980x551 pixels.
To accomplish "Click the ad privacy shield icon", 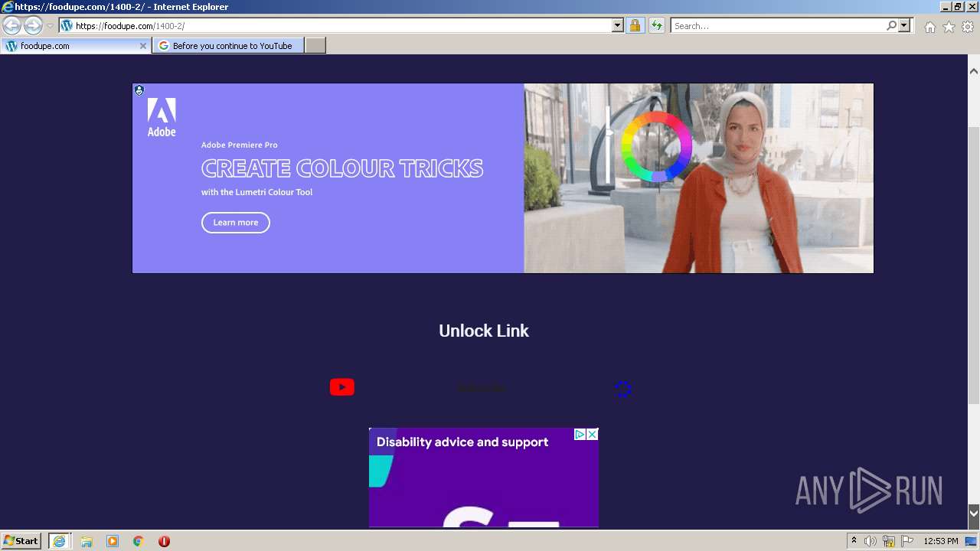I will coord(139,90).
